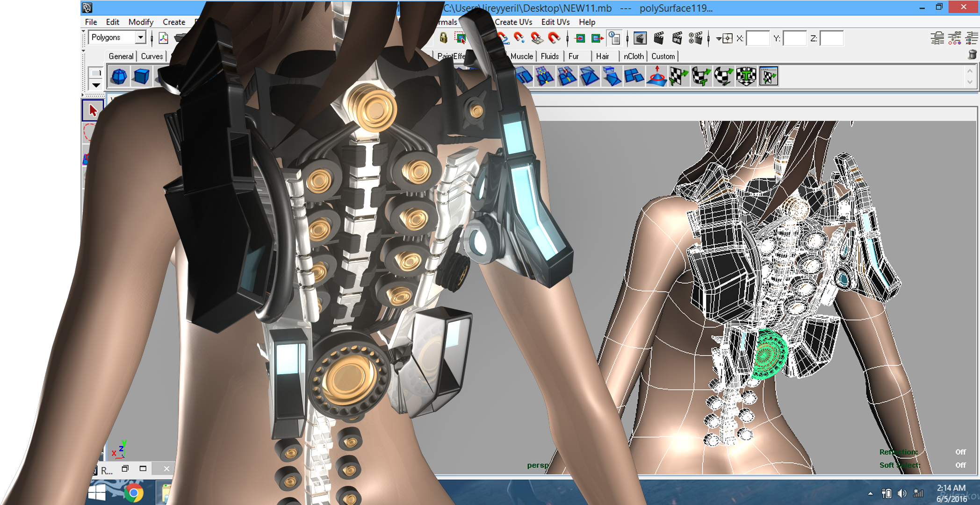This screenshot has height=505, width=980.
Task: Launch Chrome from the taskbar
Action: [x=134, y=493]
